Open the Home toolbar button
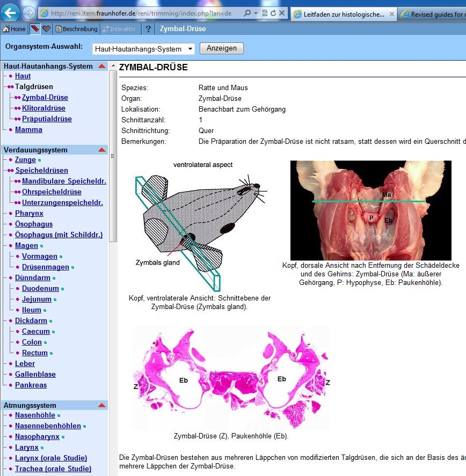 14,29
